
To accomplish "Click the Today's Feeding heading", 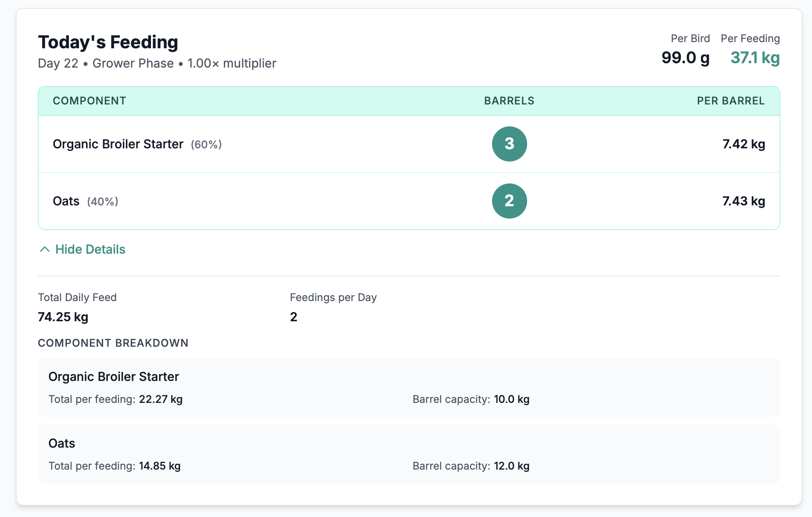I will 108,42.
